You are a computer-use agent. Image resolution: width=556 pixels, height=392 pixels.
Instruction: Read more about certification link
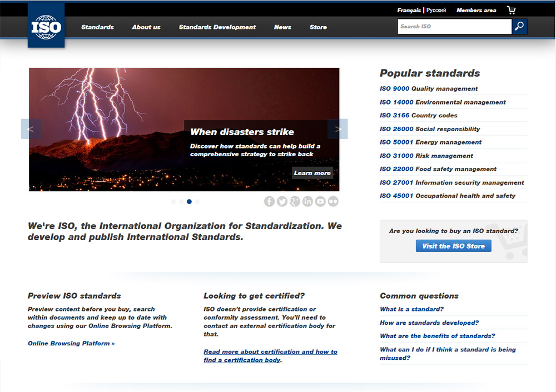coord(270,356)
